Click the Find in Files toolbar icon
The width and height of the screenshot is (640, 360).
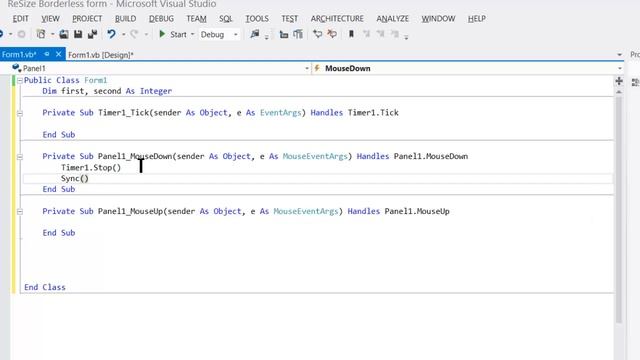(x=255, y=34)
